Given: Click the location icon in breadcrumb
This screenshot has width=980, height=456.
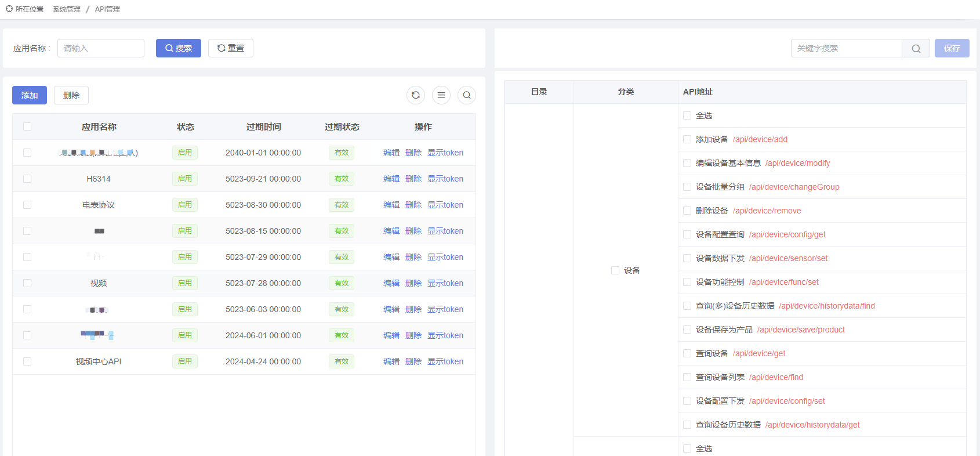Looking at the screenshot, I should [9, 9].
